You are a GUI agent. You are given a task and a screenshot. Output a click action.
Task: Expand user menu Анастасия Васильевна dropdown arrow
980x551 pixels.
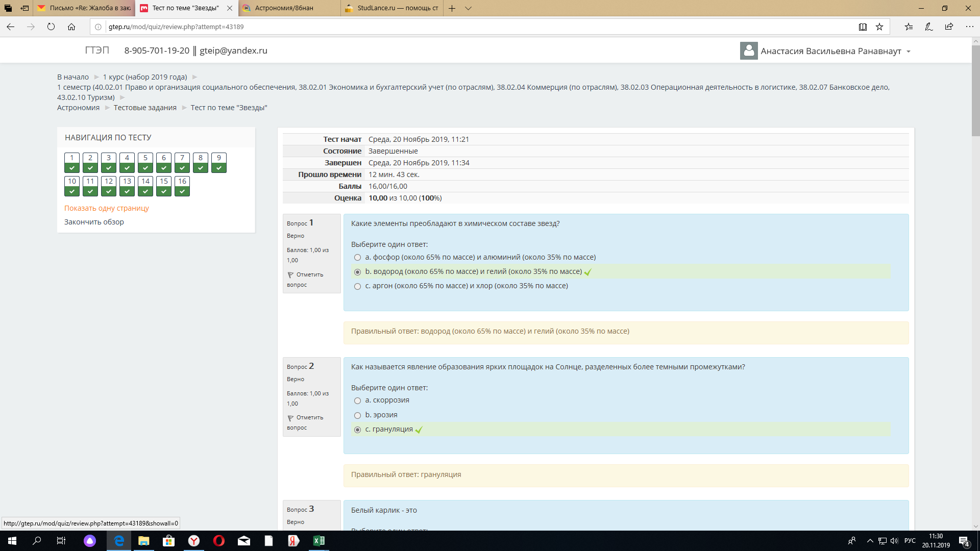point(909,52)
